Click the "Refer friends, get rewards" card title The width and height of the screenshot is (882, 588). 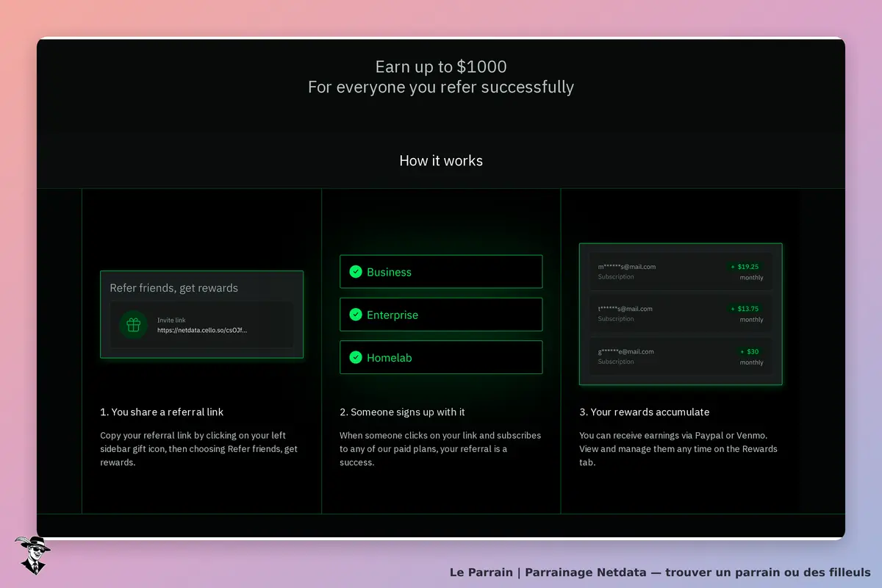(x=174, y=288)
